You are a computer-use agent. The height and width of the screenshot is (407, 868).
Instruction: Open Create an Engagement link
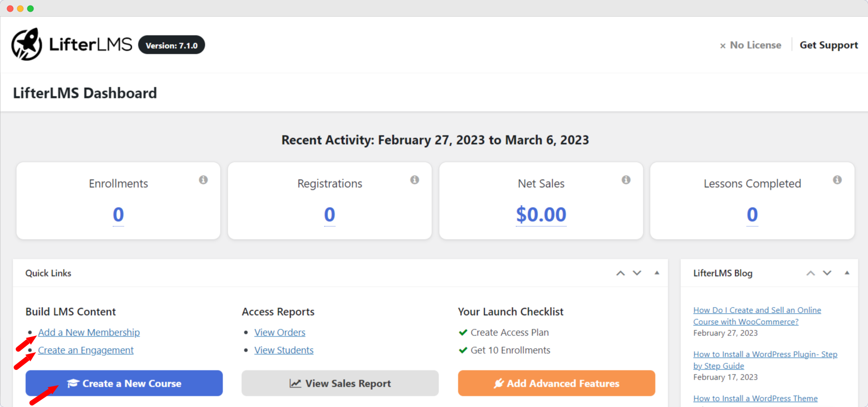(x=86, y=350)
